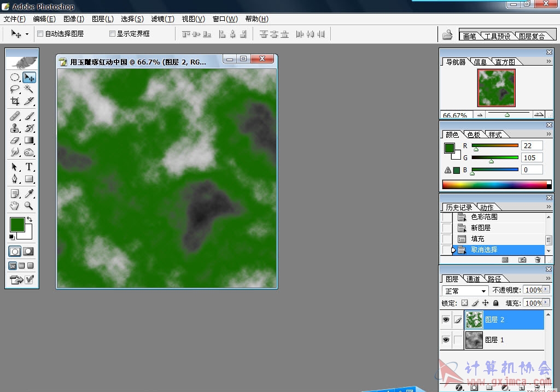Open 填充 slider arrow
560x392 pixels.
[x=546, y=303]
